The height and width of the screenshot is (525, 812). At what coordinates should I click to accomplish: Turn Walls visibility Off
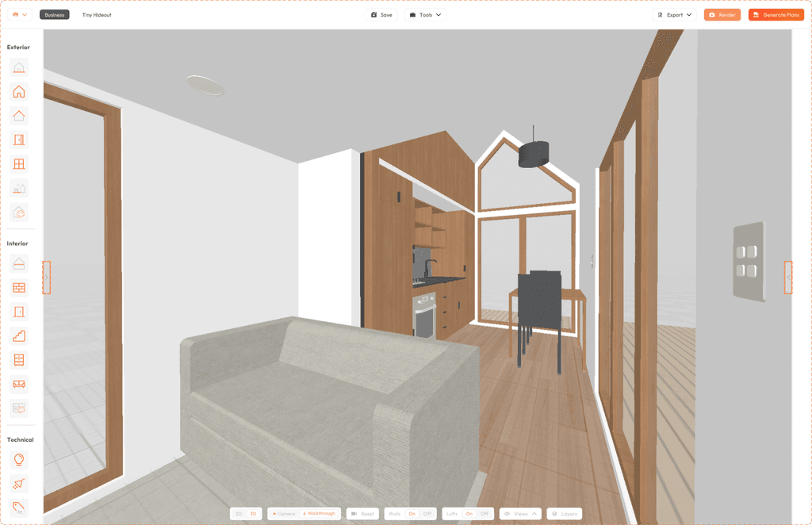[426, 513]
